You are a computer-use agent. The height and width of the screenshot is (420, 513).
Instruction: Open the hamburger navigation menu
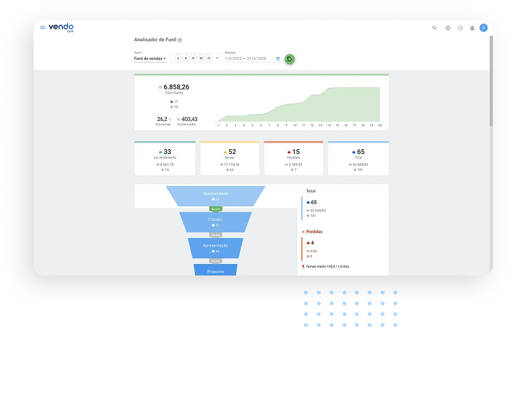43,28
